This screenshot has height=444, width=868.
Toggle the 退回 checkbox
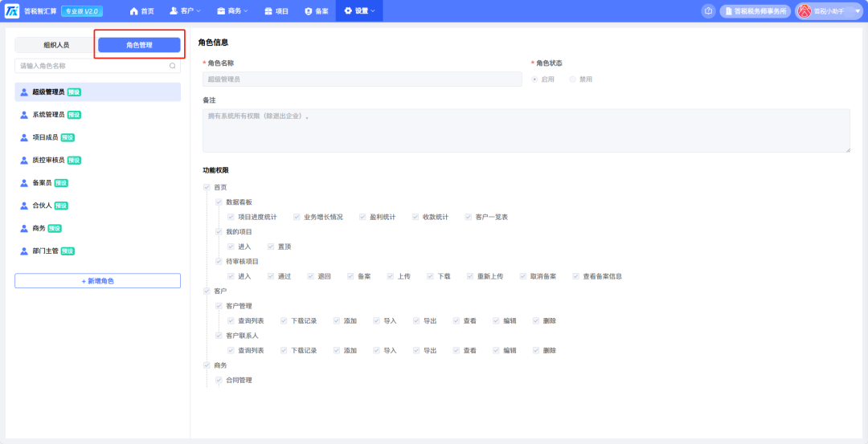click(x=310, y=276)
